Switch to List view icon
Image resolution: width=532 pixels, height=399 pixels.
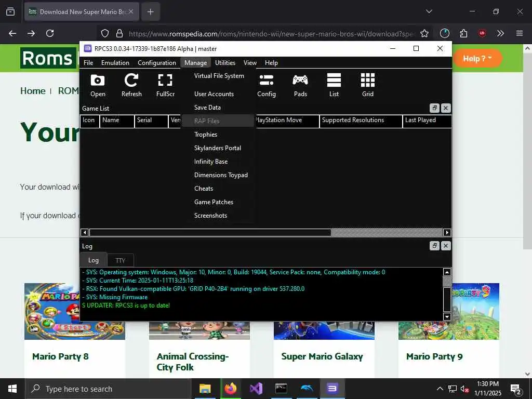coord(334,86)
